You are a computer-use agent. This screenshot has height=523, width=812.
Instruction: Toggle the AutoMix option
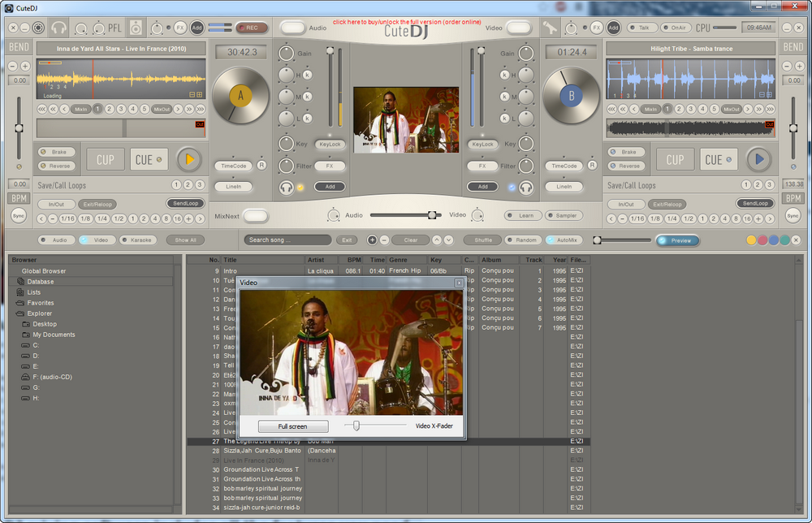563,240
